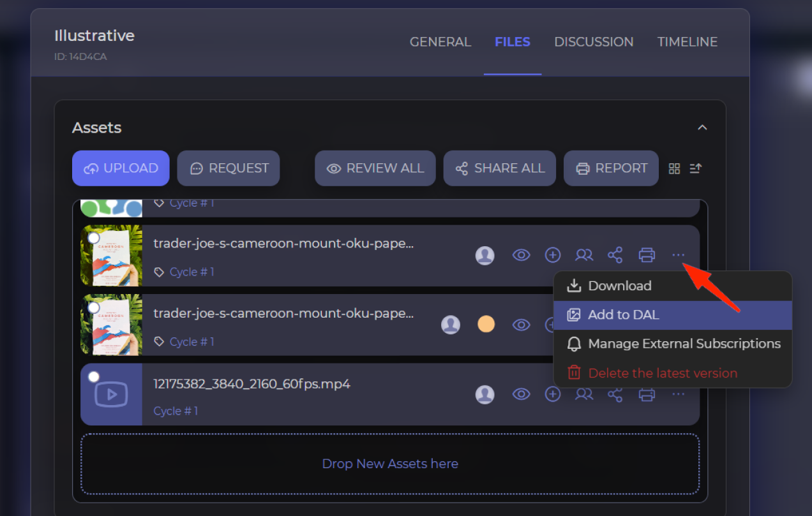The height and width of the screenshot is (516, 812).
Task: Go to the DISCUSSION tab
Action: [x=594, y=42]
